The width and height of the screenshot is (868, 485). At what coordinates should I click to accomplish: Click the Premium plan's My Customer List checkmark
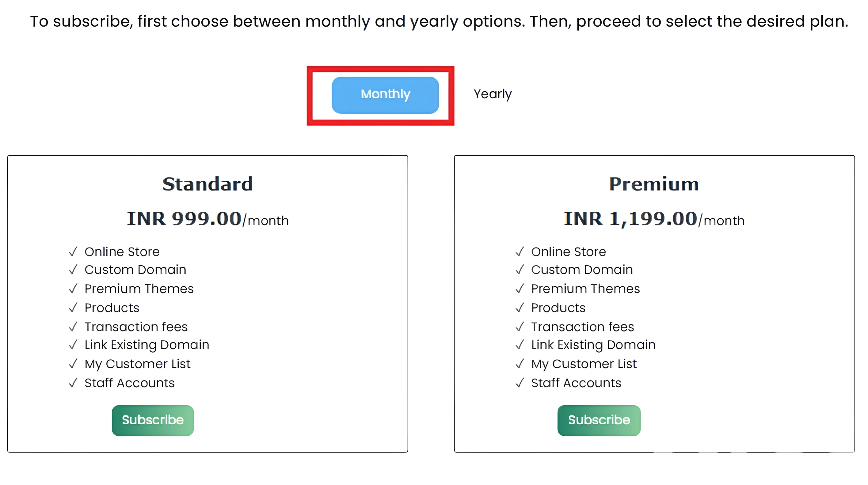pyautogui.click(x=520, y=364)
